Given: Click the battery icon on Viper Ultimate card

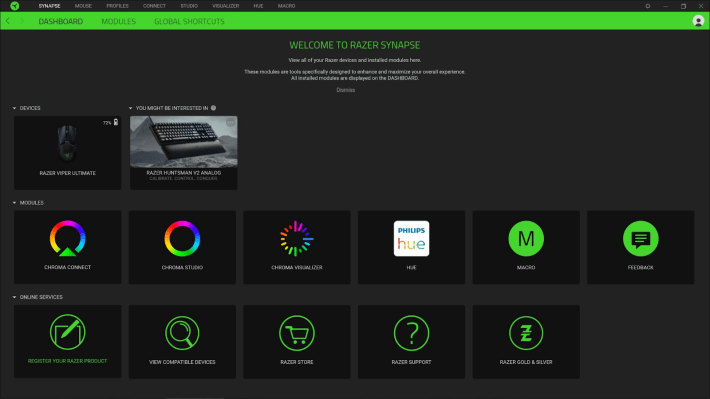Looking at the screenshot, I should pos(116,122).
